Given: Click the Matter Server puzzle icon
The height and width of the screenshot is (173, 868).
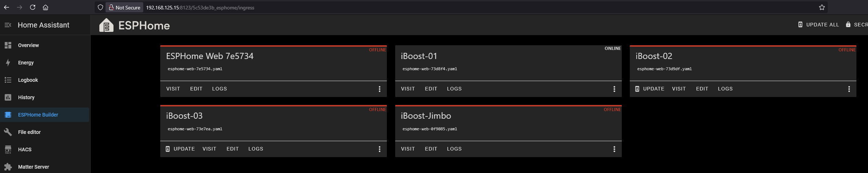Looking at the screenshot, I should tap(8, 167).
